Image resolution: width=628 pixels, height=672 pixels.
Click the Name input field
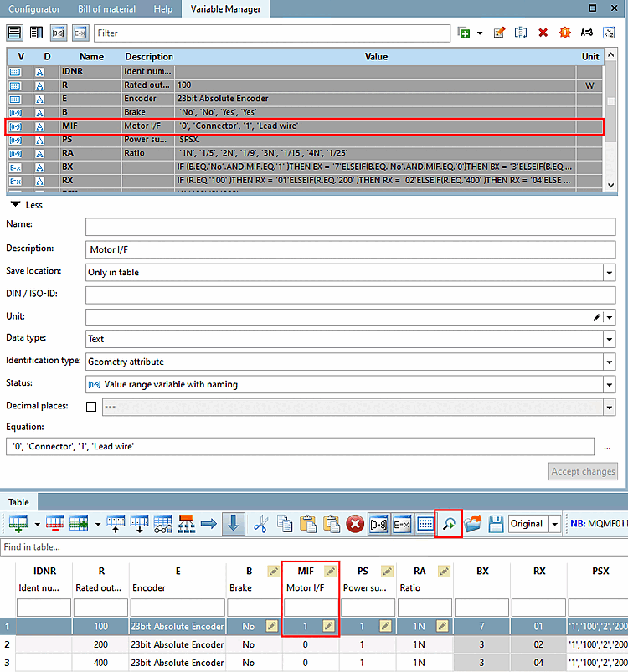click(x=350, y=227)
